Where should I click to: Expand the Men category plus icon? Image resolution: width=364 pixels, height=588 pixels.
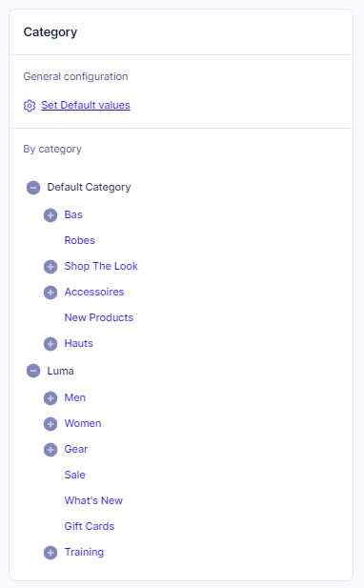[x=51, y=398]
